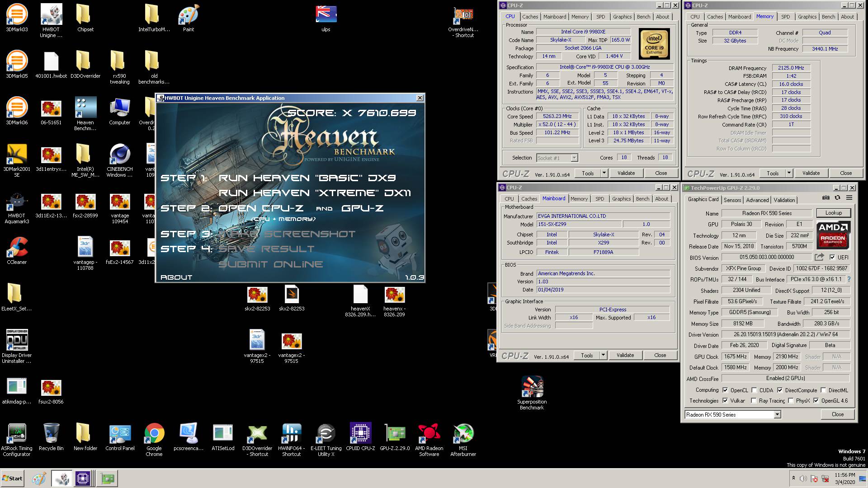Open the 3DMark05 desktop shortcut
The height and width of the screenshot is (488, 868).
(x=17, y=65)
